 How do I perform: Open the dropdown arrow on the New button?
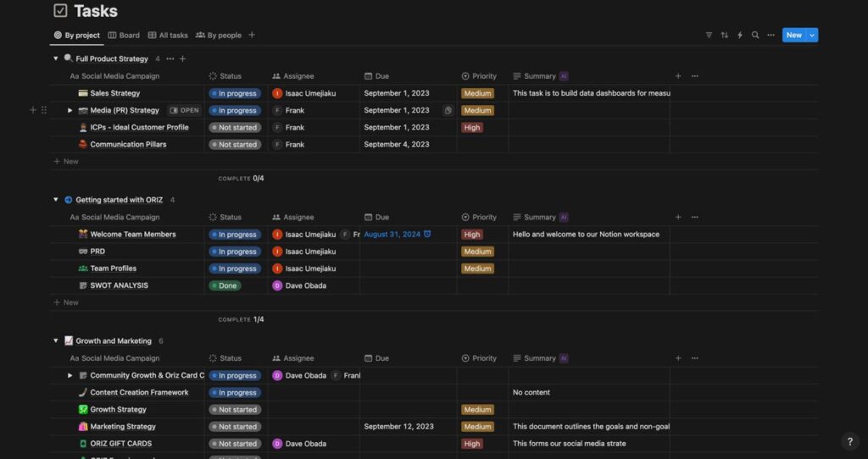[x=812, y=35]
